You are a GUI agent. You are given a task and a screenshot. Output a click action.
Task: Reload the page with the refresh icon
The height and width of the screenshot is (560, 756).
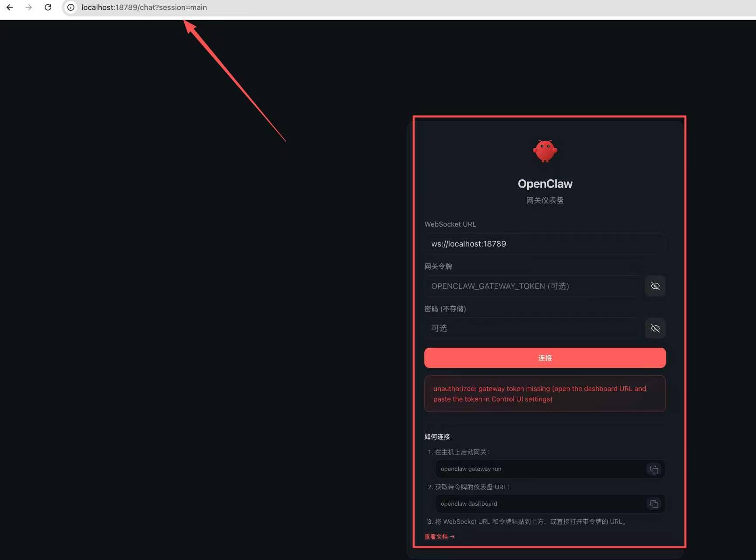[48, 7]
